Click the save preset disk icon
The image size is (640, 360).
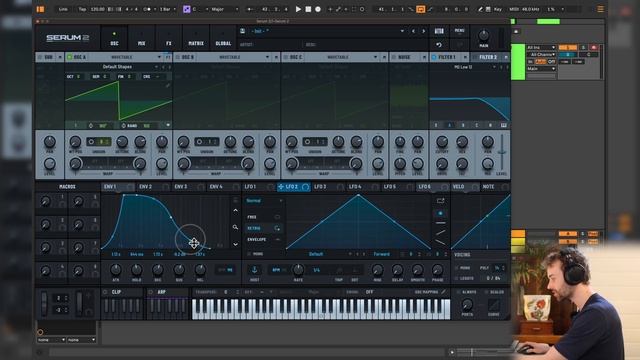(242, 31)
